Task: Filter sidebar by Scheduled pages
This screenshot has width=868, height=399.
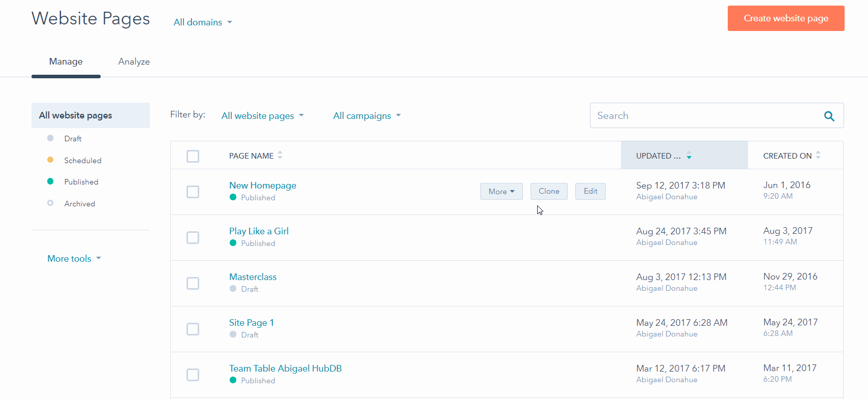Action: tap(83, 161)
